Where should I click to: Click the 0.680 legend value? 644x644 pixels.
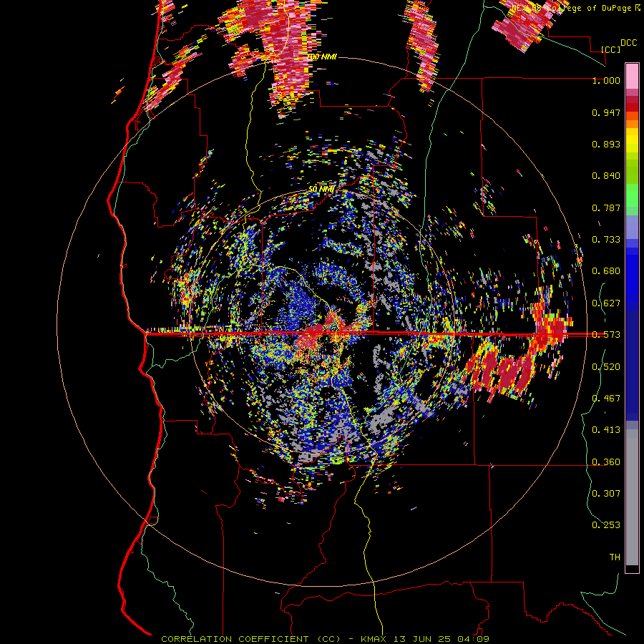(x=606, y=271)
